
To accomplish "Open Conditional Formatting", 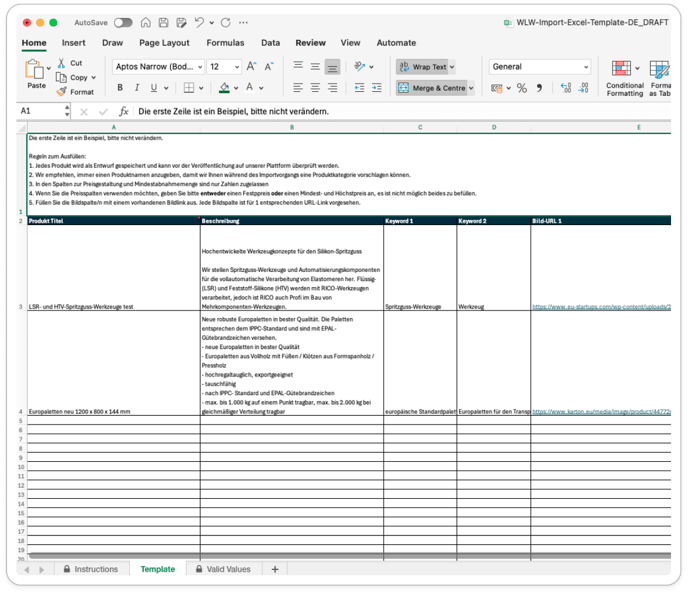I will pyautogui.click(x=625, y=79).
